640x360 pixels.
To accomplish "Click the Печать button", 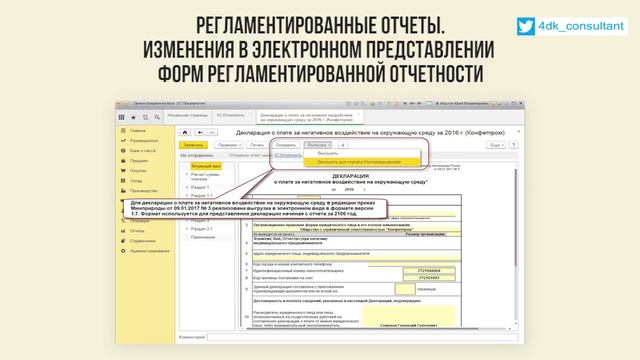I will click(x=257, y=145).
